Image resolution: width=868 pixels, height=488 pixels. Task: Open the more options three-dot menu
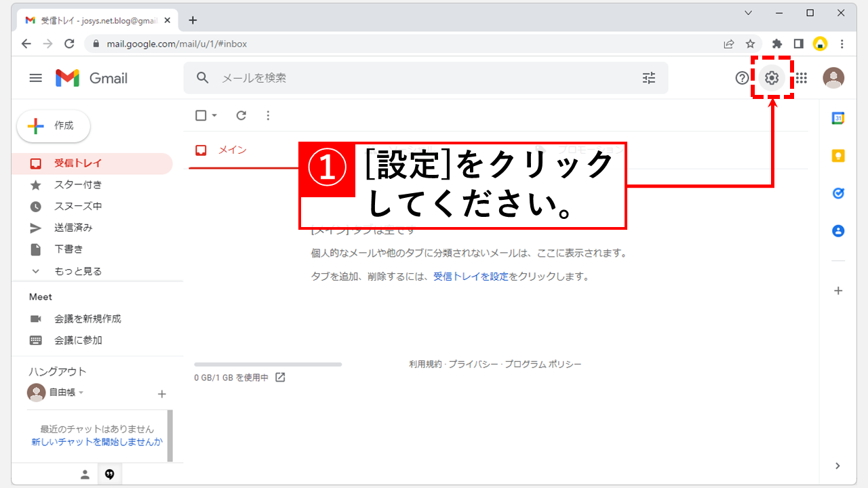click(x=268, y=115)
